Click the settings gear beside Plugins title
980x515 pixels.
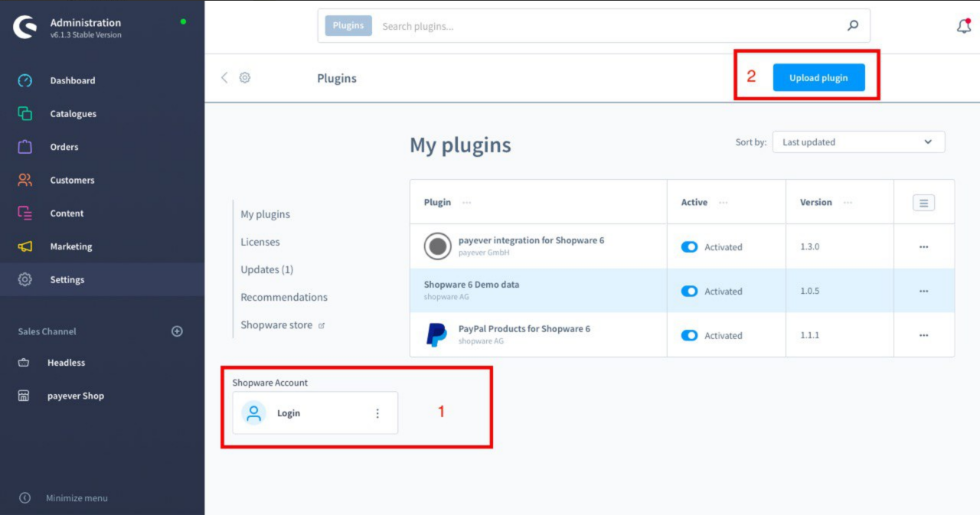coord(245,77)
